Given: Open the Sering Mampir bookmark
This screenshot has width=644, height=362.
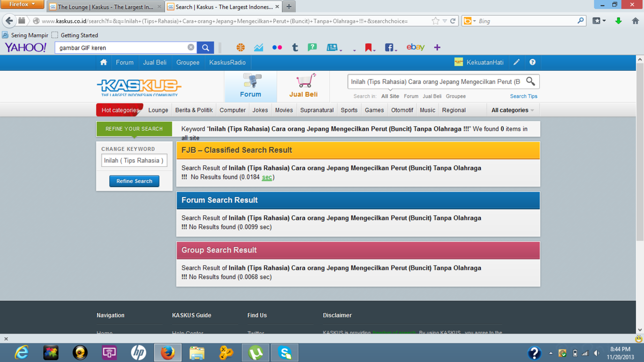Looking at the screenshot, I should coord(25,35).
